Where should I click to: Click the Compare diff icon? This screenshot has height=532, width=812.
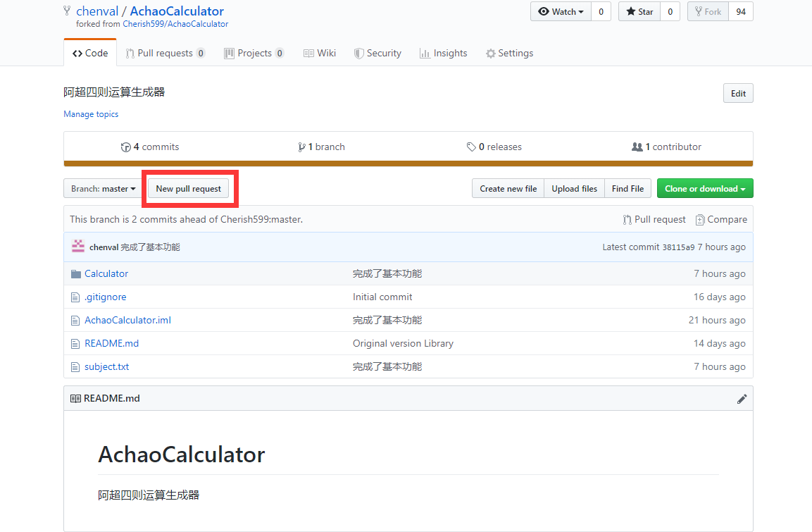[699, 220]
